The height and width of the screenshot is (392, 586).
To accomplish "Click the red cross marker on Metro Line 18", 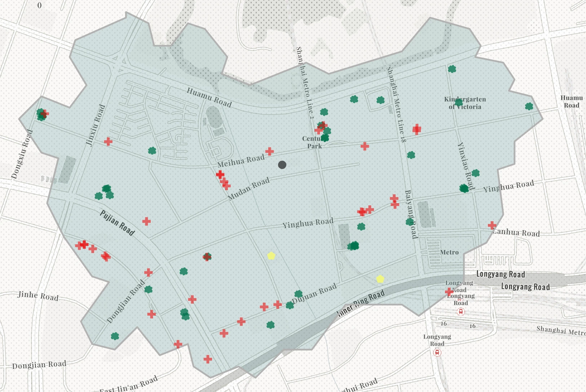I will [x=417, y=129].
